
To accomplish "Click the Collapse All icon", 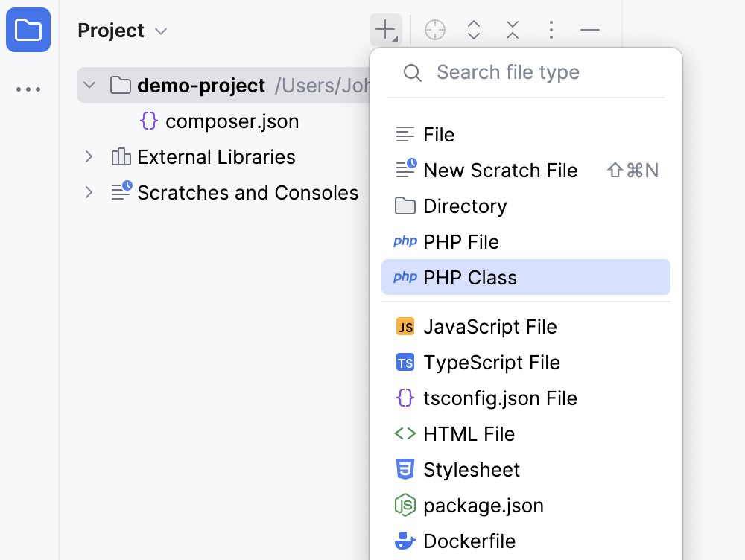I will (513, 30).
